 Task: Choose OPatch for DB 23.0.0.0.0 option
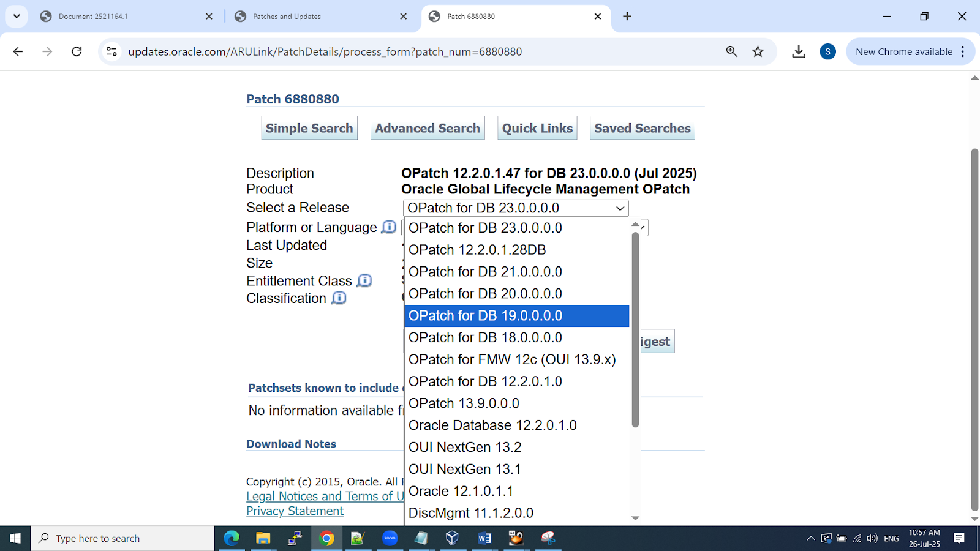tap(517, 228)
